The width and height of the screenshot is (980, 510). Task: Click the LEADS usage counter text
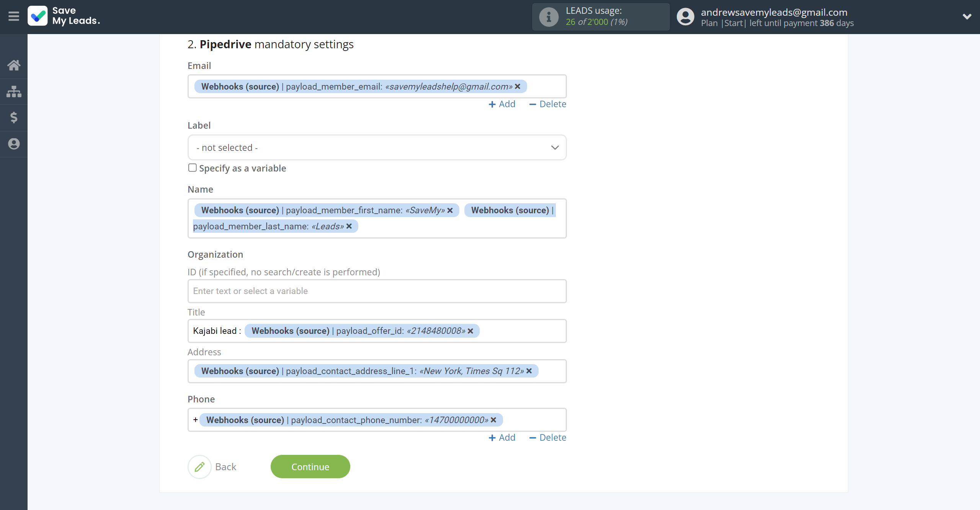[x=596, y=22]
